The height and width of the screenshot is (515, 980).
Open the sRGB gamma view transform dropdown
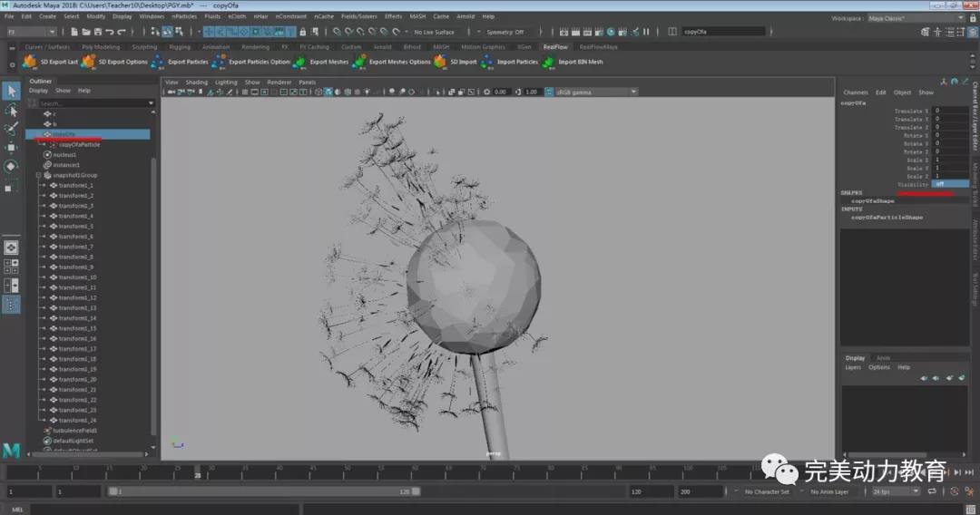595,92
